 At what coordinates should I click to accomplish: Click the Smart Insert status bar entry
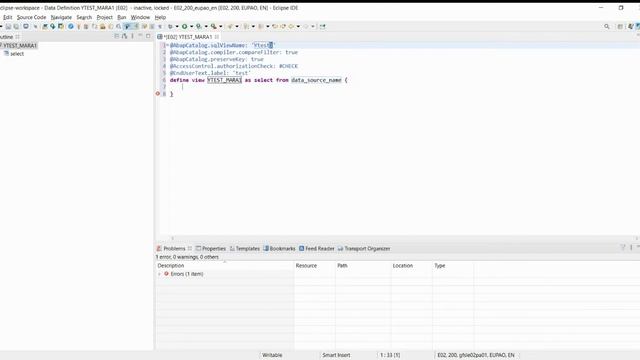click(x=336, y=355)
